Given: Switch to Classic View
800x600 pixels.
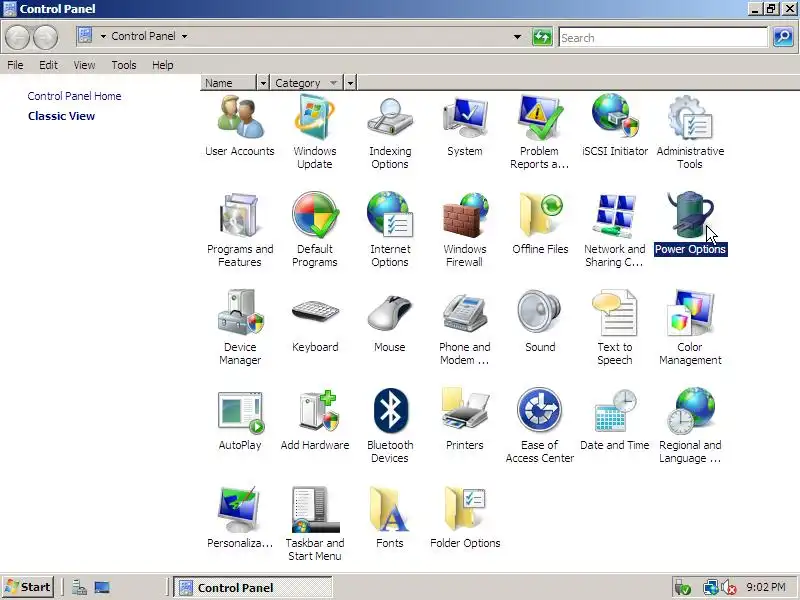Looking at the screenshot, I should (61, 116).
